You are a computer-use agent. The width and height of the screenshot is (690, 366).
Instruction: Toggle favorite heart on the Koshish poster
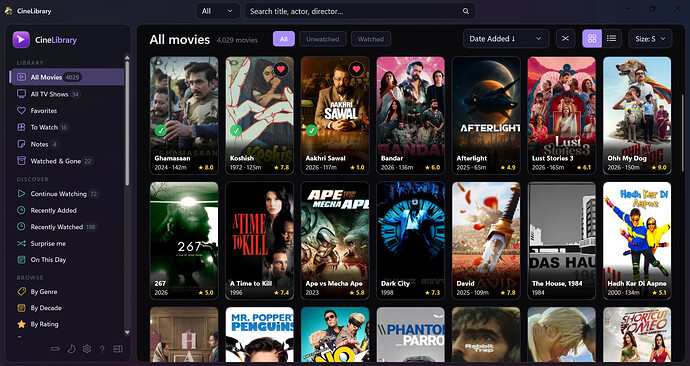point(281,69)
